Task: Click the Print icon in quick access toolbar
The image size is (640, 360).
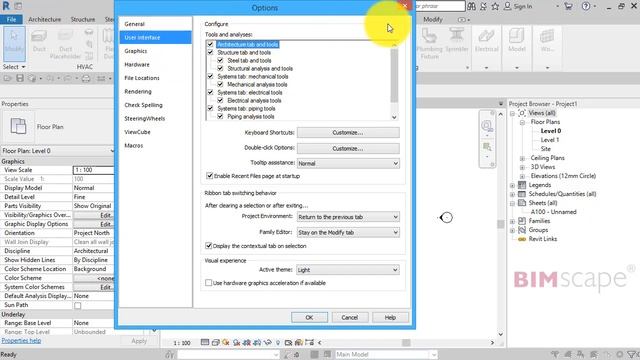Action: coord(86,78)
